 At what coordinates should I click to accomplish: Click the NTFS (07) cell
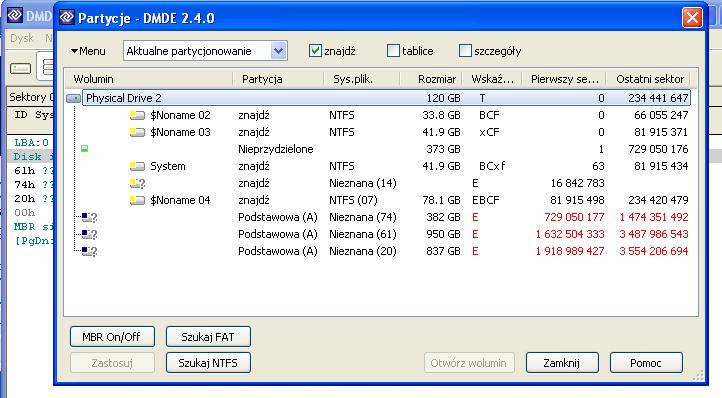click(353, 200)
